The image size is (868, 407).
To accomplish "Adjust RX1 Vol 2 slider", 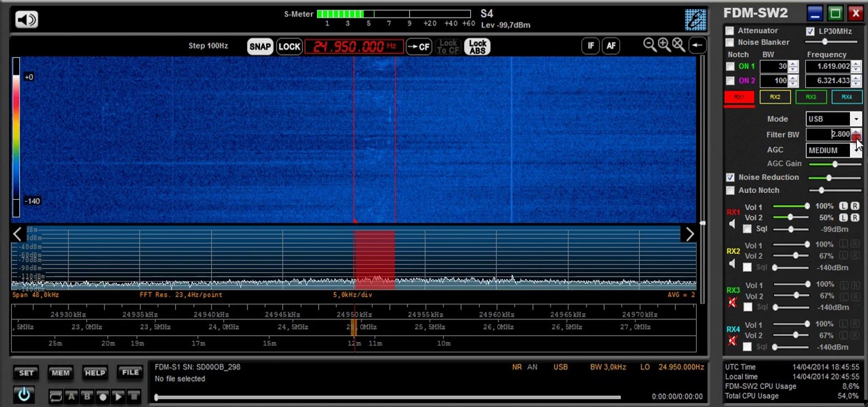I will tap(791, 218).
